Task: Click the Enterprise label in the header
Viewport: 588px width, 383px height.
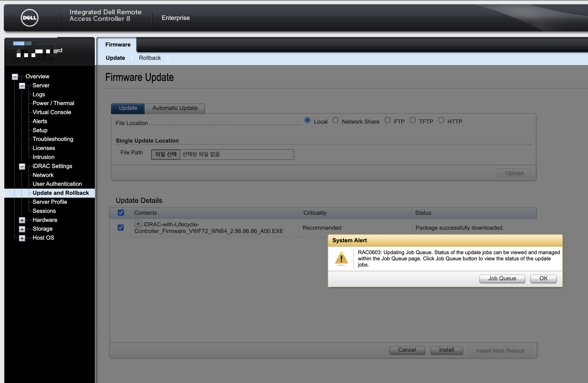Action: tap(176, 18)
